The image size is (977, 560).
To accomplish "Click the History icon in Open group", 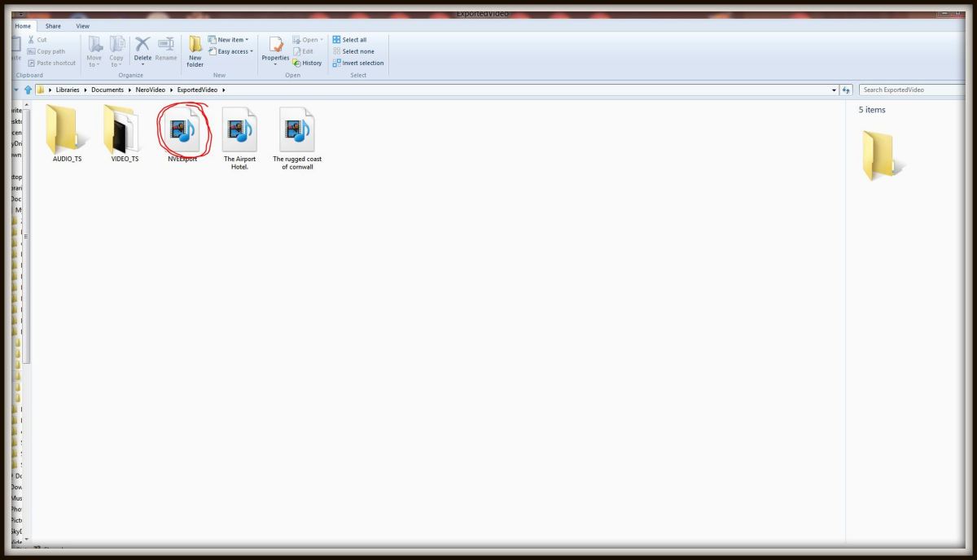I will [x=308, y=63].
